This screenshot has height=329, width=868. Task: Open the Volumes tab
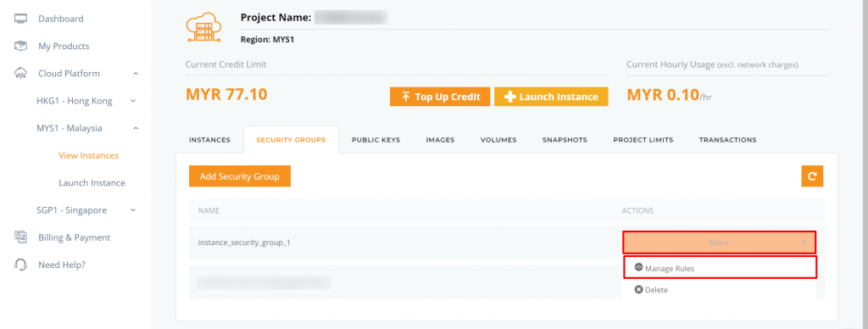(498, 140)
